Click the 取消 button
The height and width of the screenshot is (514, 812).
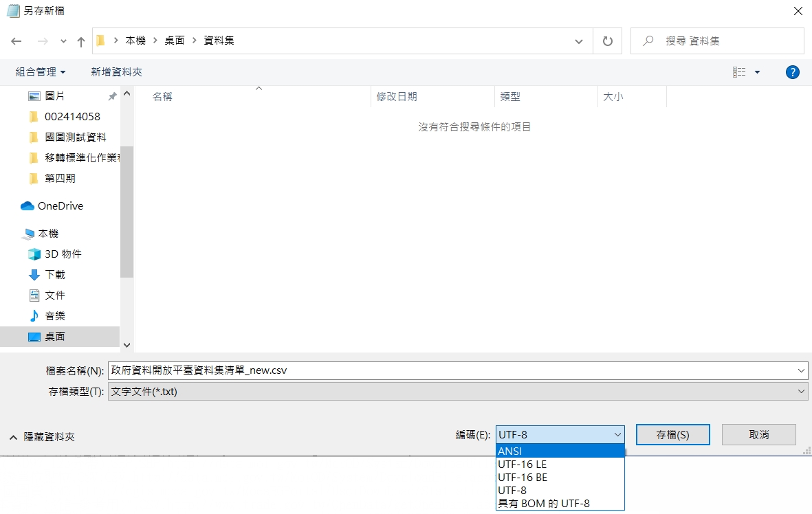point(758,435)
